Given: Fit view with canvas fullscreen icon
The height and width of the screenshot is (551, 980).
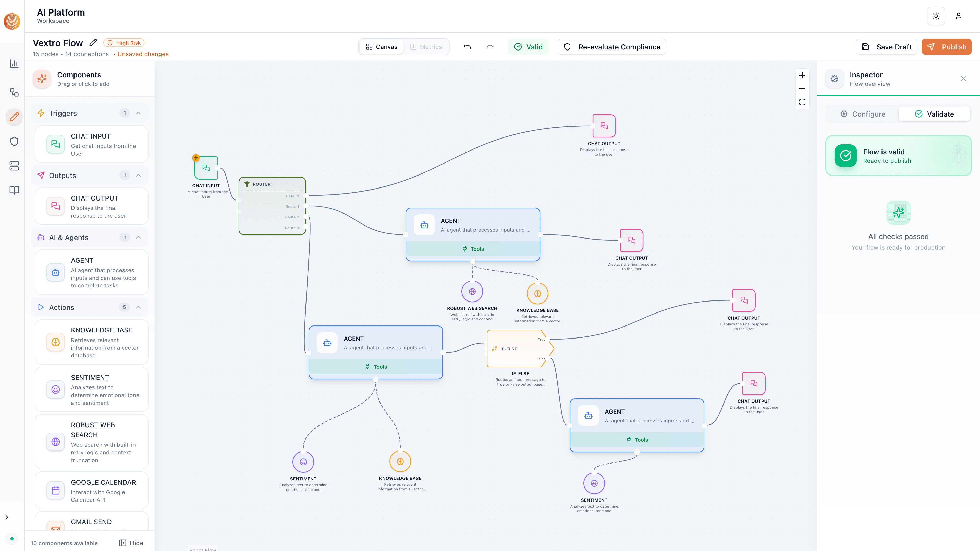Looking at the screenshot, I should click(802, 102).
